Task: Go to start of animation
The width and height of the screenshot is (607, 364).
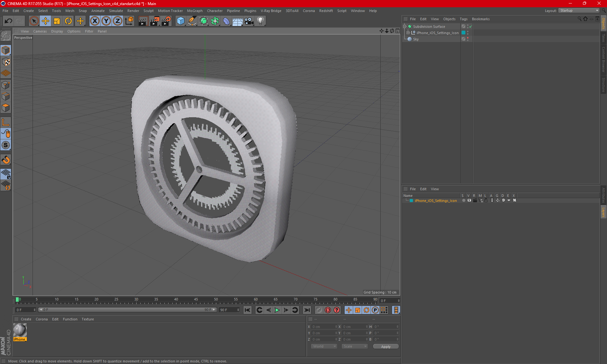Action: (248, 310)
